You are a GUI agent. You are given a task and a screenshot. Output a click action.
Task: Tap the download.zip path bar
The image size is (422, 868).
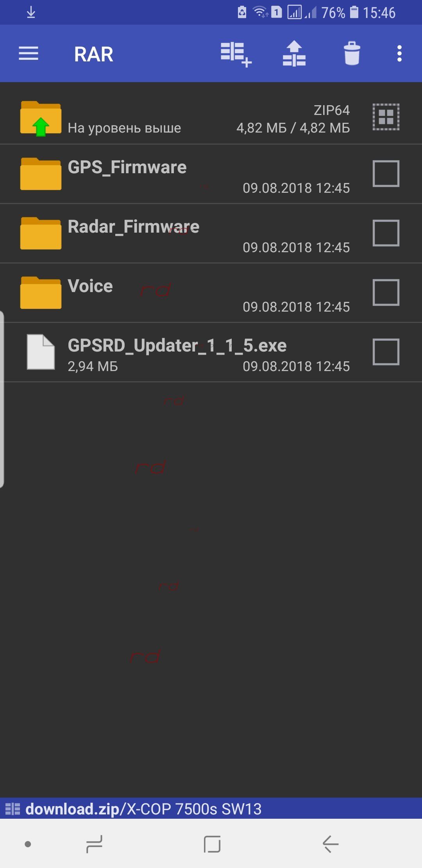tap(211, 809)
